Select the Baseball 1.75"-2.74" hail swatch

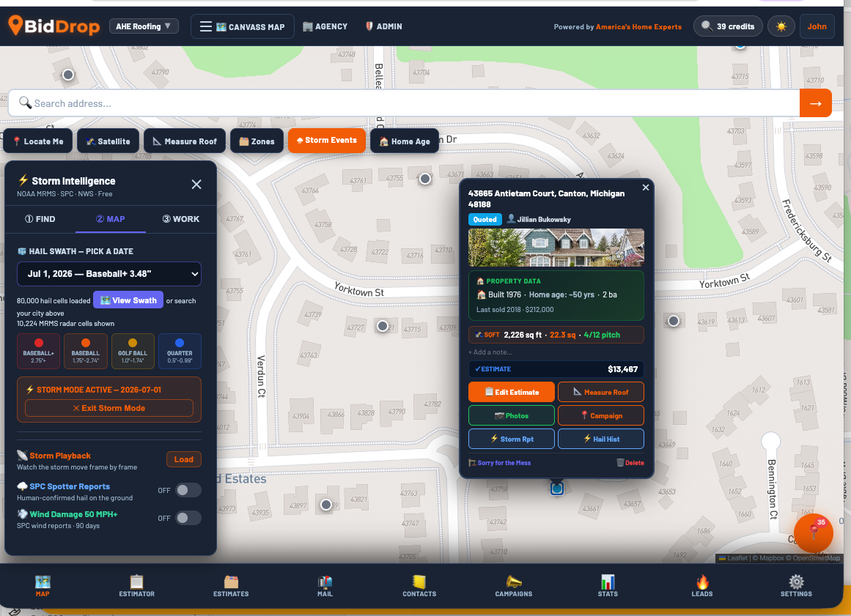tap(86, 352)
